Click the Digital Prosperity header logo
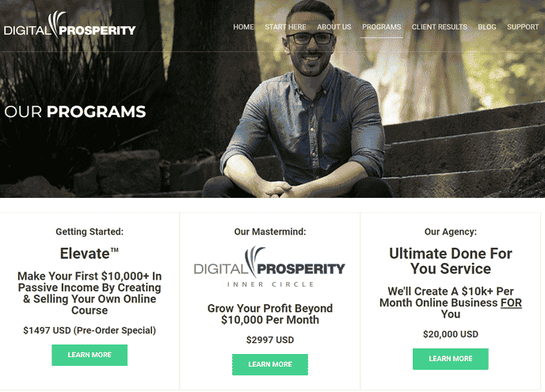The width and height of the screenshot is (545, 392). [x=70, y=25]
